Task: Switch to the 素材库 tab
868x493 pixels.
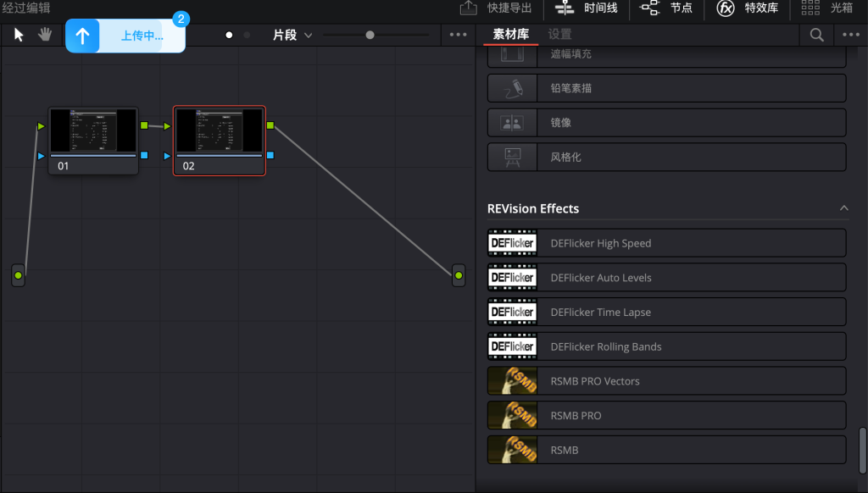Action: click(x=511, y=35)
